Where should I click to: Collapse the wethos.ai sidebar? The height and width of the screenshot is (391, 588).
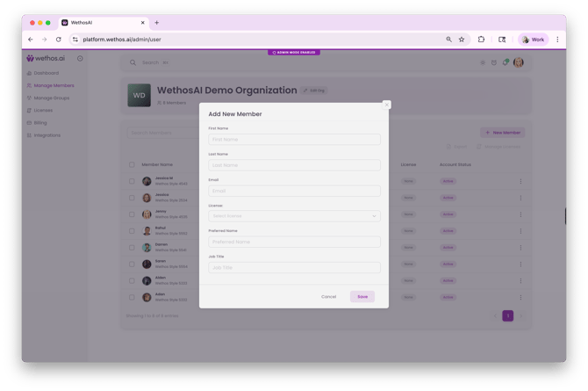(x=80, y=59)
